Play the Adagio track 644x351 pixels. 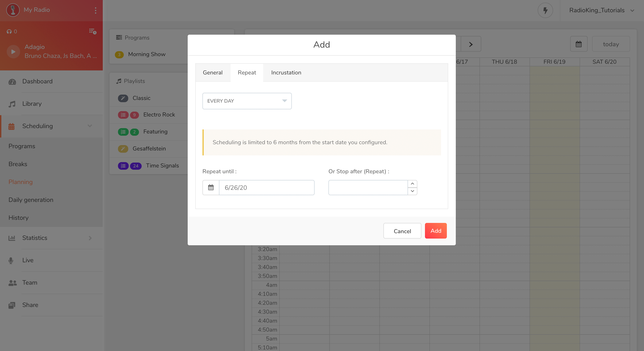click(13, 52)
